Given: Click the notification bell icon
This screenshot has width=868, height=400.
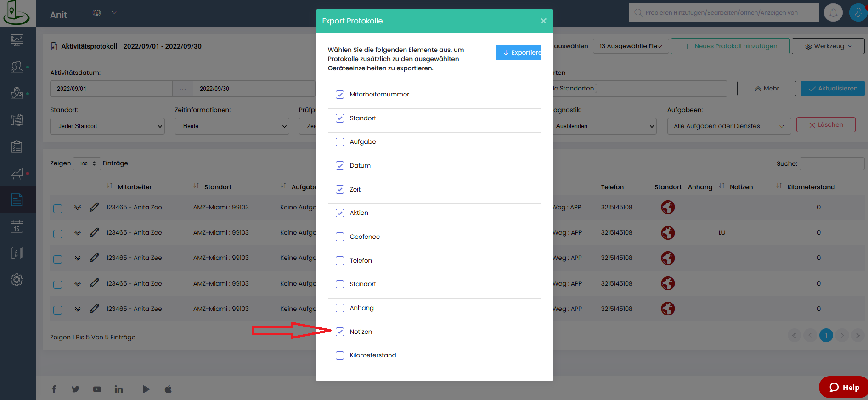Looking at the screenshot, I should [833, 12].
